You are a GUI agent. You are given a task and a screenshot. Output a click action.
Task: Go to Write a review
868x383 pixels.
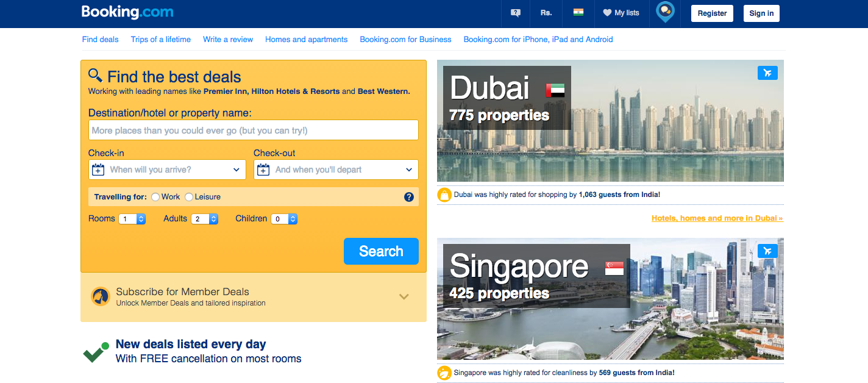click(x=228, y=40)
